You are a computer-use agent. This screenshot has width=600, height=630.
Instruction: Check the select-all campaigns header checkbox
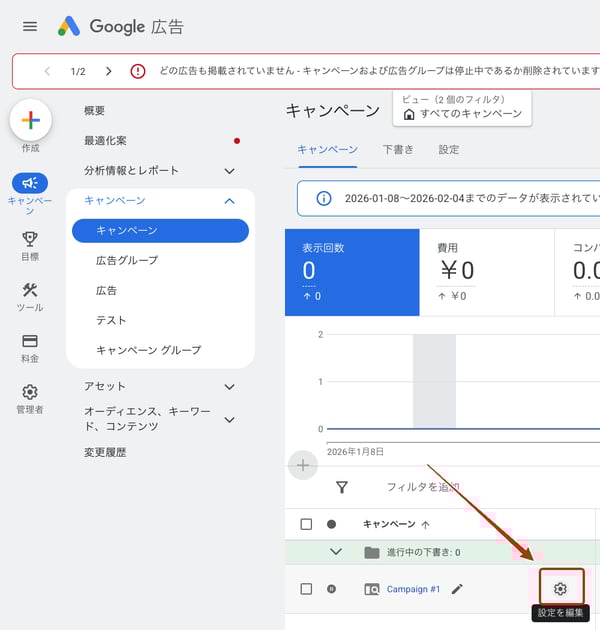pos(307,524)
